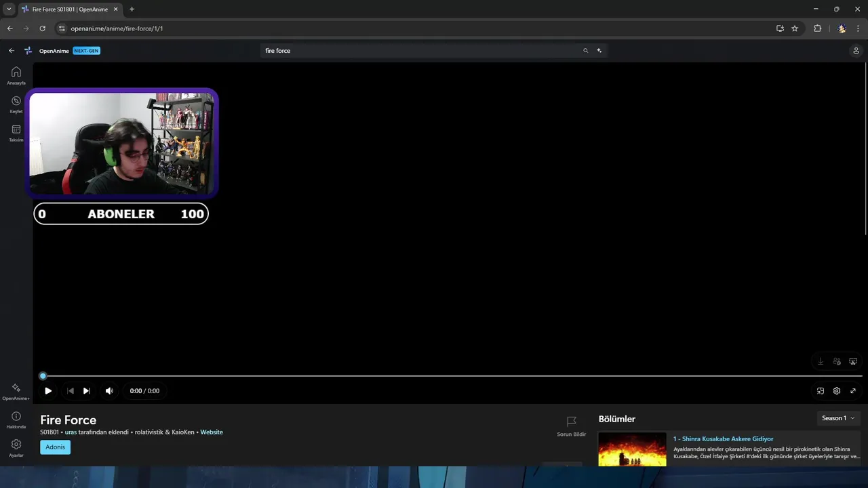Open OpenAnime+ sparkle icon in sidebar

tap(16, 388)
